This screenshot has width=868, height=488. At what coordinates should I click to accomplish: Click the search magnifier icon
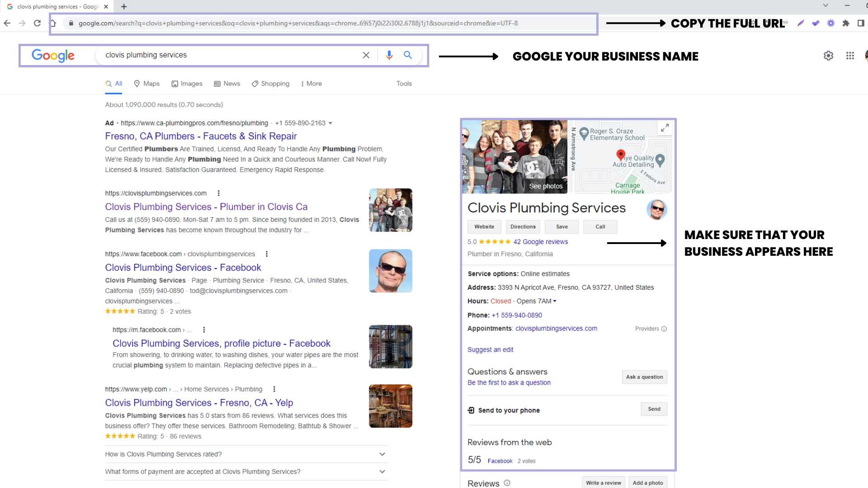407,55
